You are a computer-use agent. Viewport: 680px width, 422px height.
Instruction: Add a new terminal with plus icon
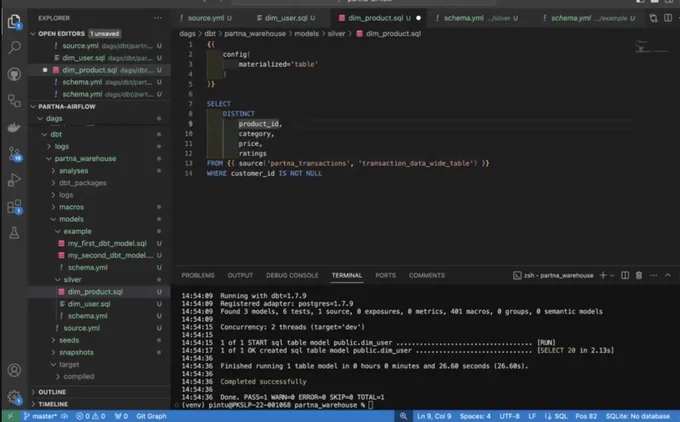[x=602, y=275]
